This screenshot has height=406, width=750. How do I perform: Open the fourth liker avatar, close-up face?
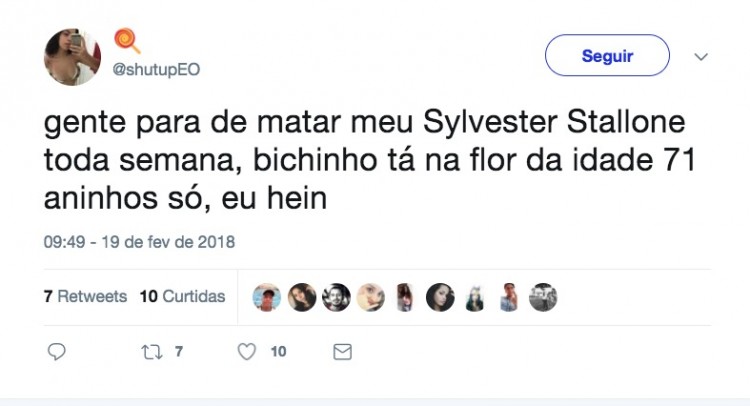click(371, 297)
